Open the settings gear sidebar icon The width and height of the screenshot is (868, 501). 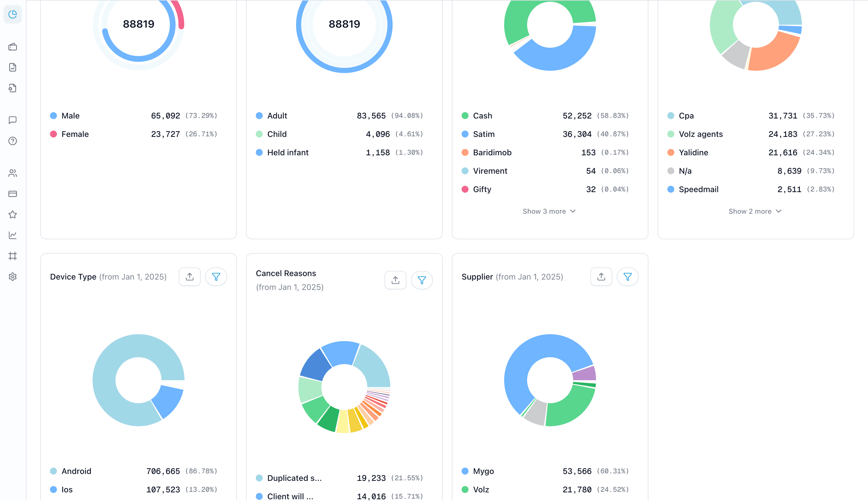(x=13, y=277)
